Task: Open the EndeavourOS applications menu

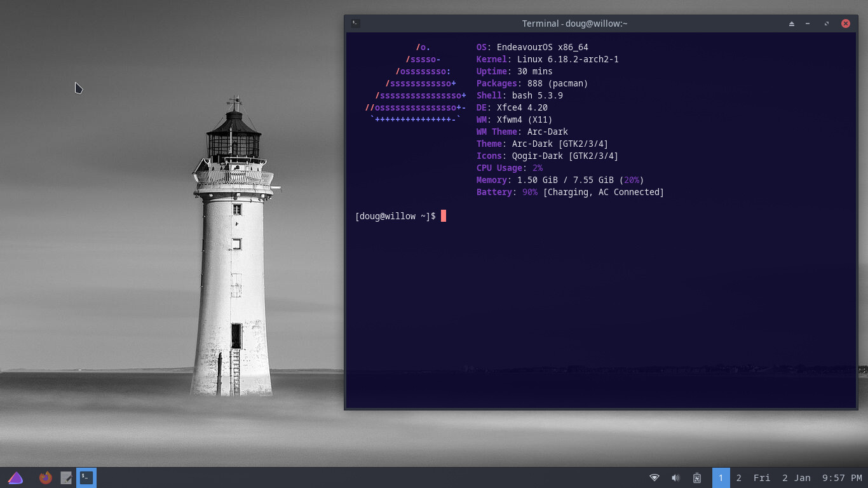Action: click(16, 478)
